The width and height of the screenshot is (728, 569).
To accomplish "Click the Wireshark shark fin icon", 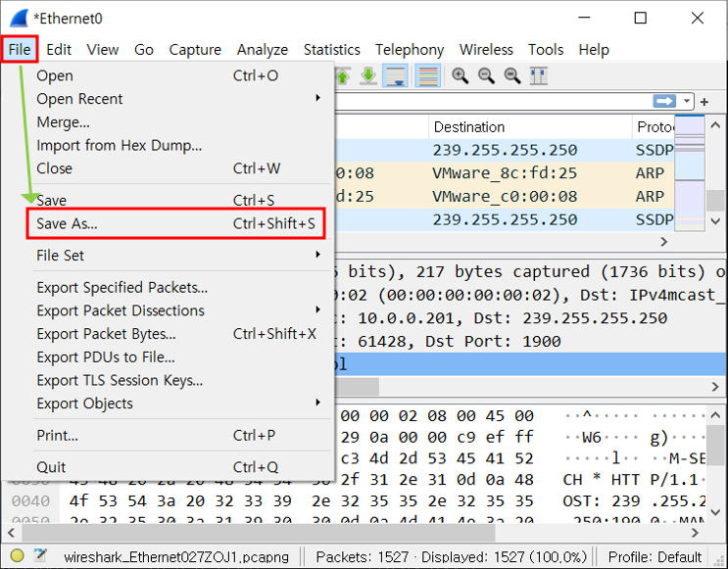I will (x=19, y=18).
